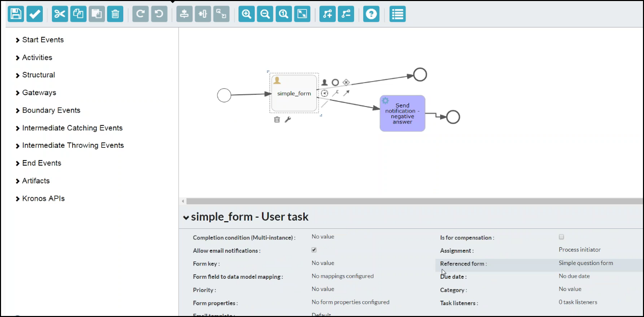The width and height of the screenshot is (644, 317).
Task: Edit the Category No value field
Action: (x=570, y=289)
